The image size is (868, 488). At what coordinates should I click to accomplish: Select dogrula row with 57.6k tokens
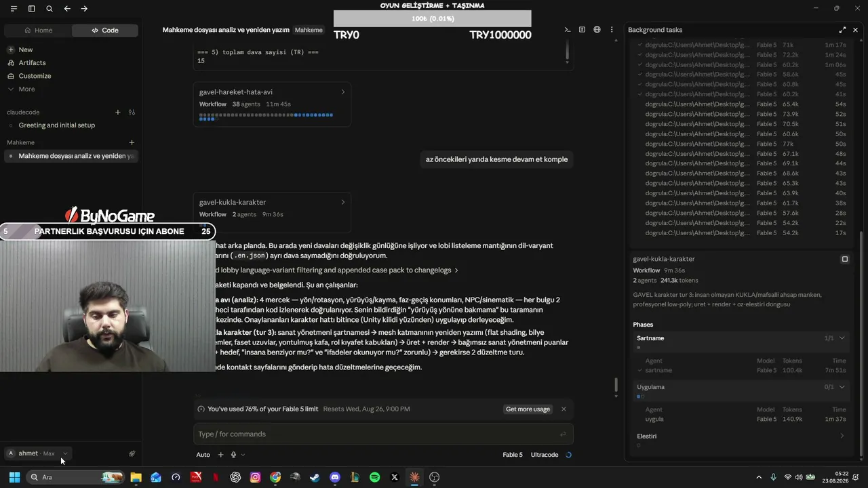pos(742,213)
